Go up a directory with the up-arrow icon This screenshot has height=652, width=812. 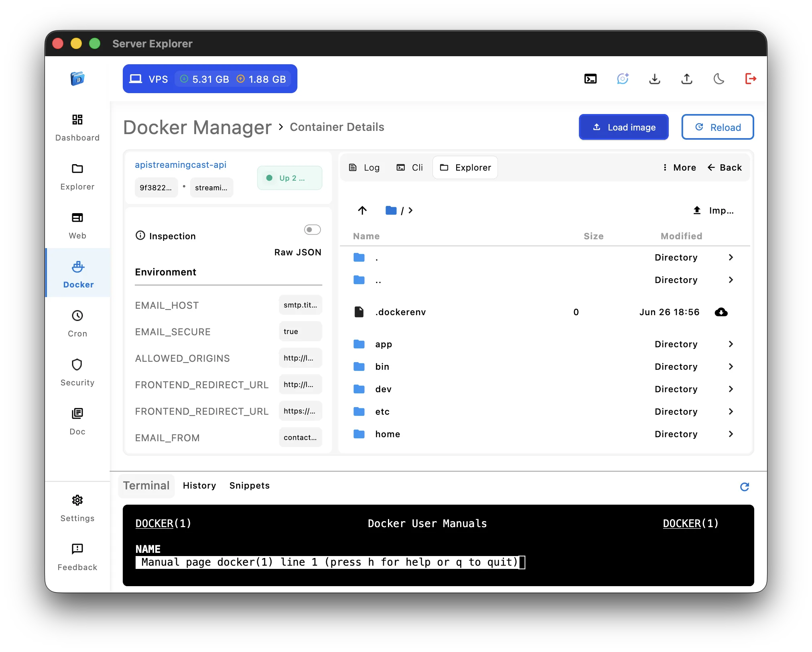click(x=362, y=210)
